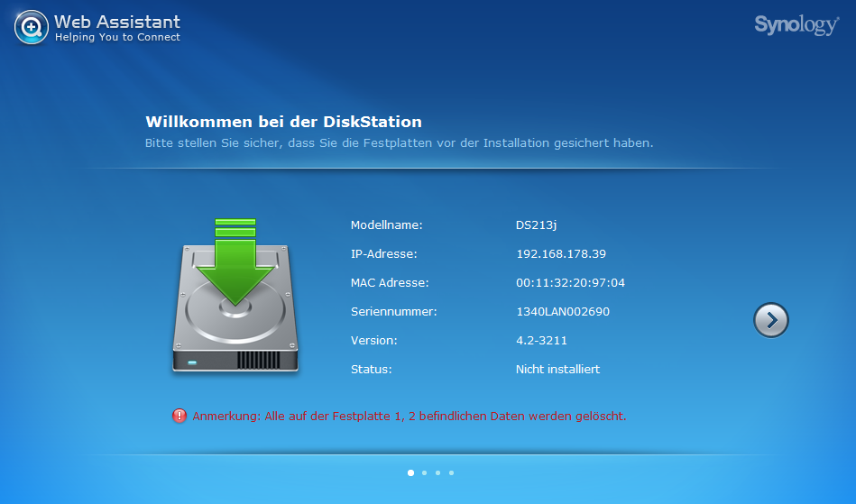Click the Version label
Image resolution: width=856 pixels, height=504 pixels.
374,341
